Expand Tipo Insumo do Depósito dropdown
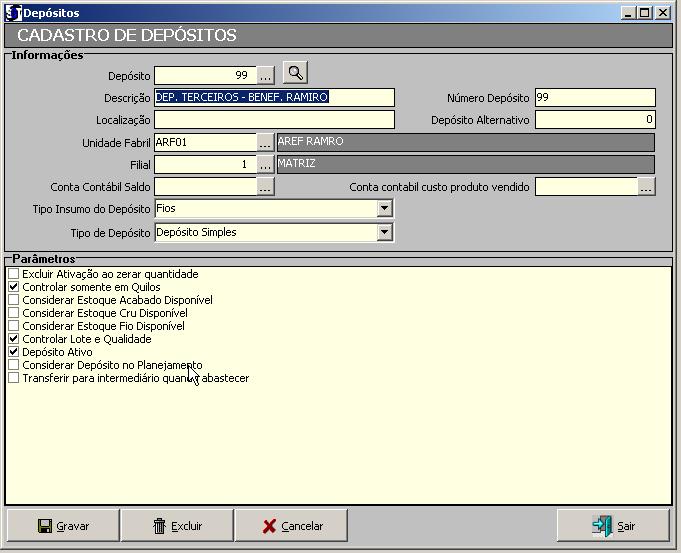The width and height of the screenshot is (681, 553). [384, 209]
